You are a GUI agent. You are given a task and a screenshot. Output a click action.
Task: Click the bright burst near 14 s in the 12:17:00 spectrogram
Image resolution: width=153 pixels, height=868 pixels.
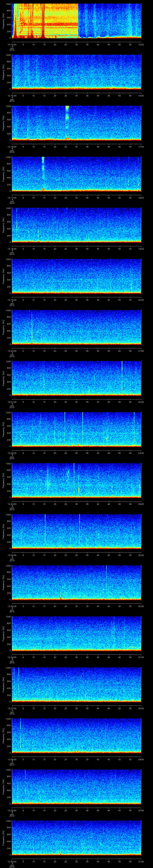coord(43,174)
